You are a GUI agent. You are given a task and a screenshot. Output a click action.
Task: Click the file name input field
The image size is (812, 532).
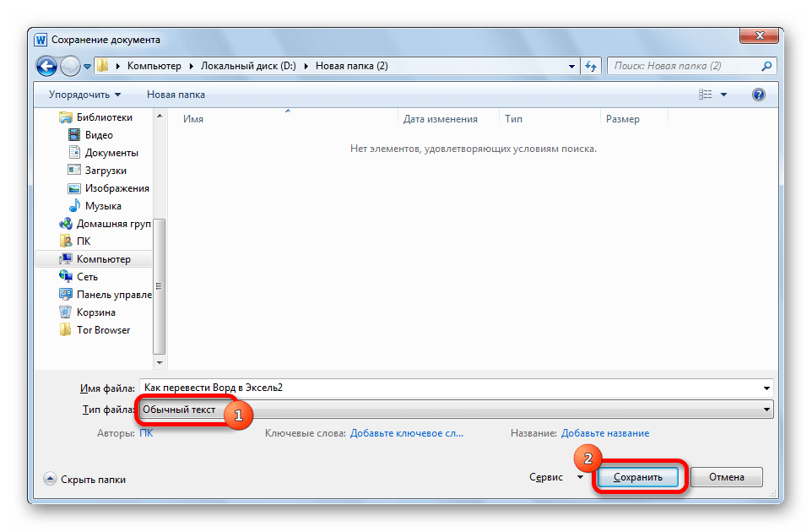click(447, 388)
